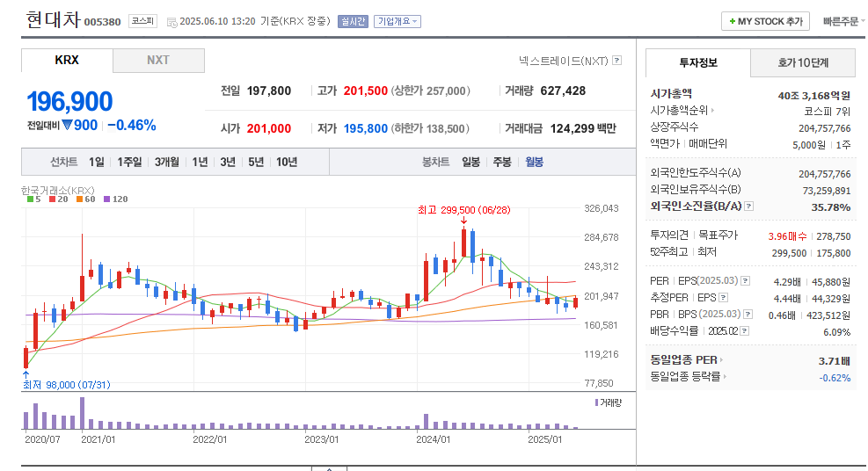Screen dimensions: 868x471
Task: Click the 3.96매수 investment opinion
Action: pos(787,236)
